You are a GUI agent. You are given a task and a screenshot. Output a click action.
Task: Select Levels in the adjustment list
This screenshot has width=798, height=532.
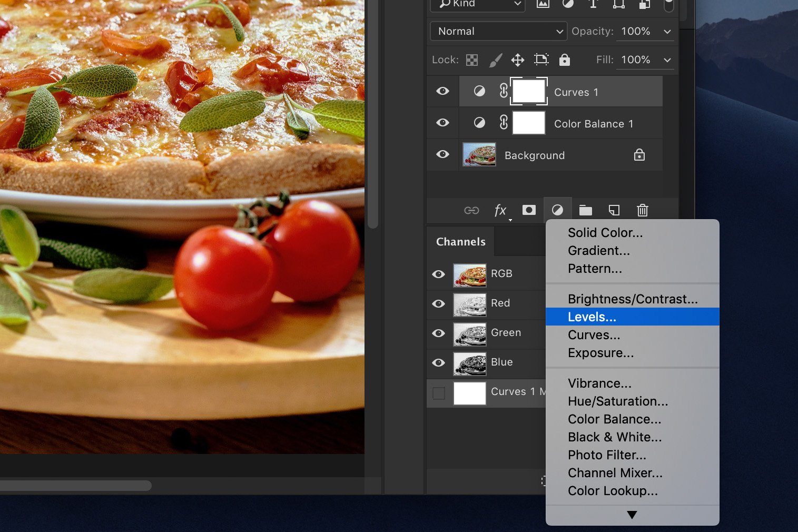(x=592, y=317)
